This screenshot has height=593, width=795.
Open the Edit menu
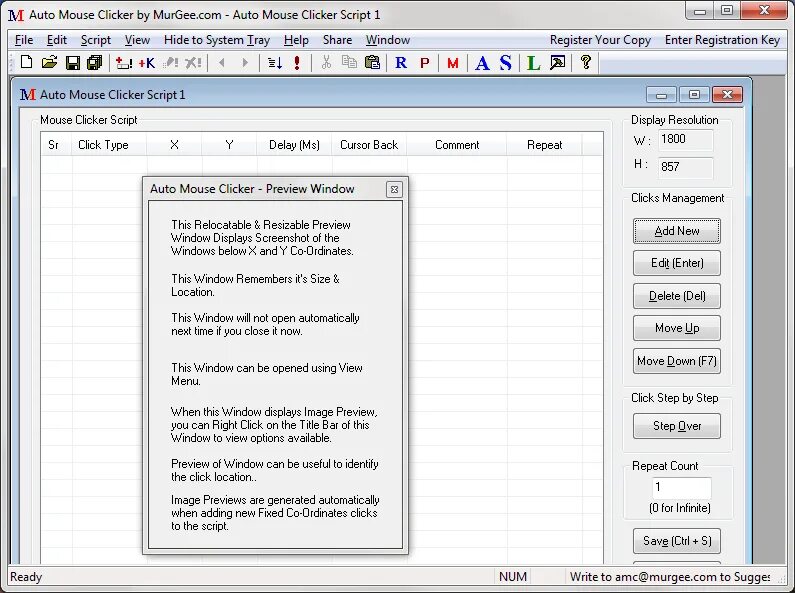[57, 40]
